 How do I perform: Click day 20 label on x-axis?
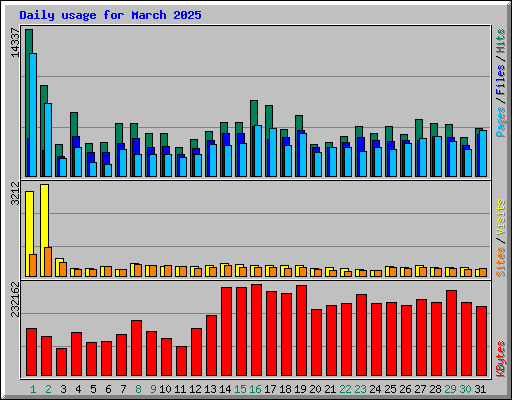(315, 389)
